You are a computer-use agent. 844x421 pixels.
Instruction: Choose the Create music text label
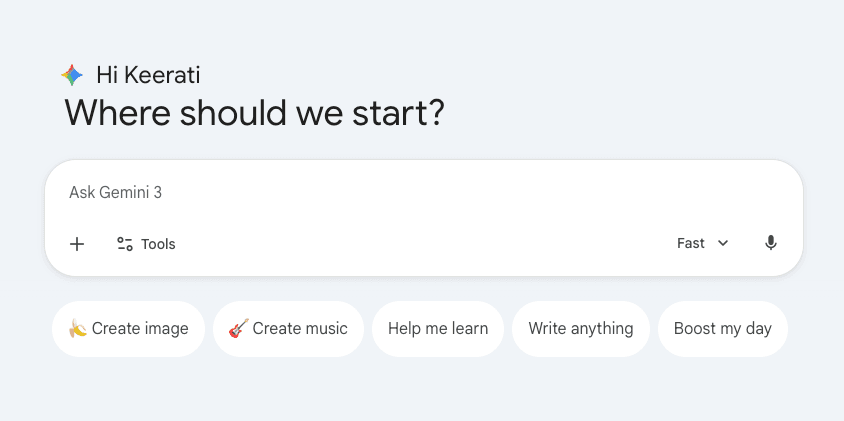300,329
